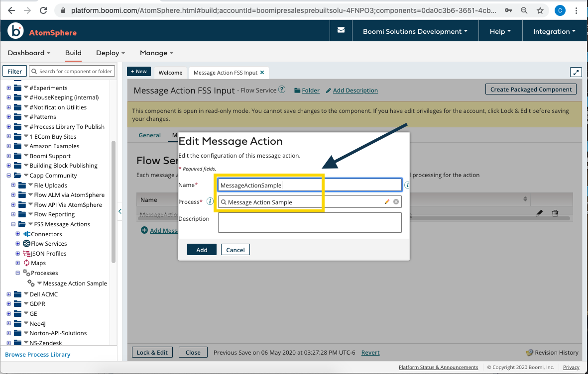Expand the #Experiments folder
This screenshot has height=374, width=588.
point(8,88)
